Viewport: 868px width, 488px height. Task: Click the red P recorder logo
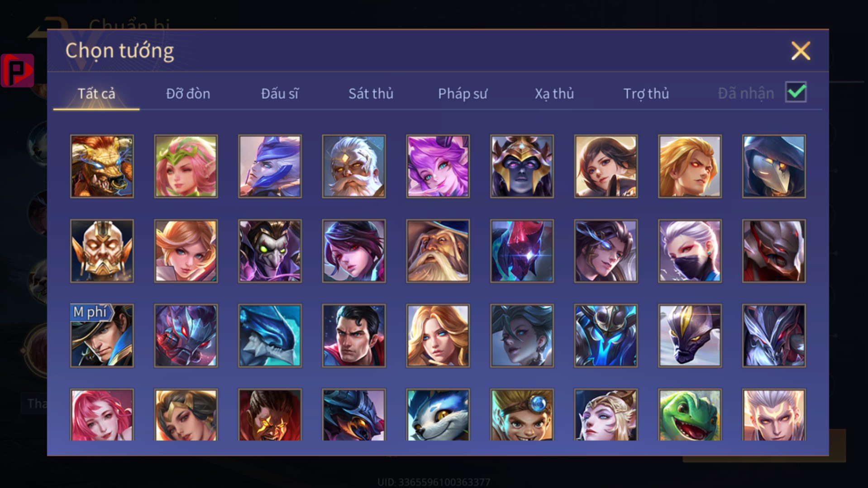17,71
